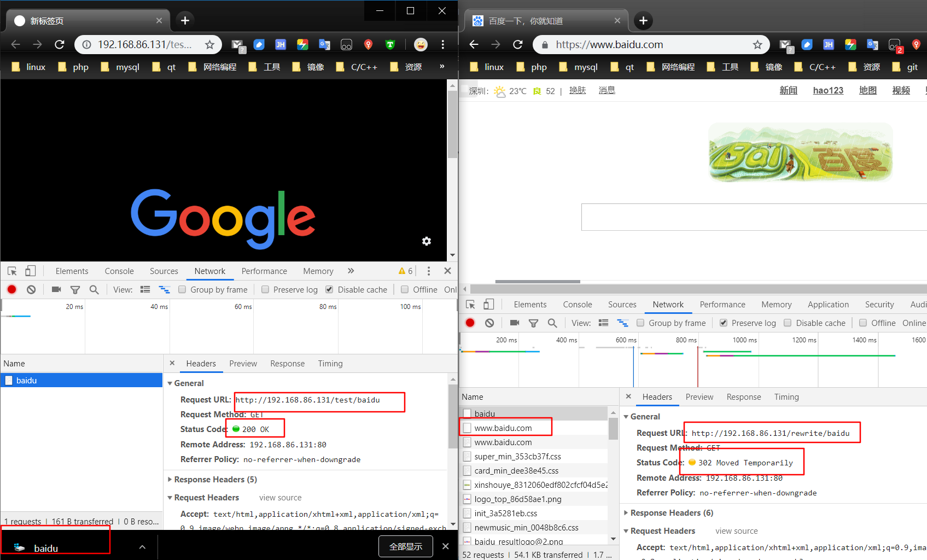
Task: Stop network recording in left DevTools
Action: tap(12, 289)
